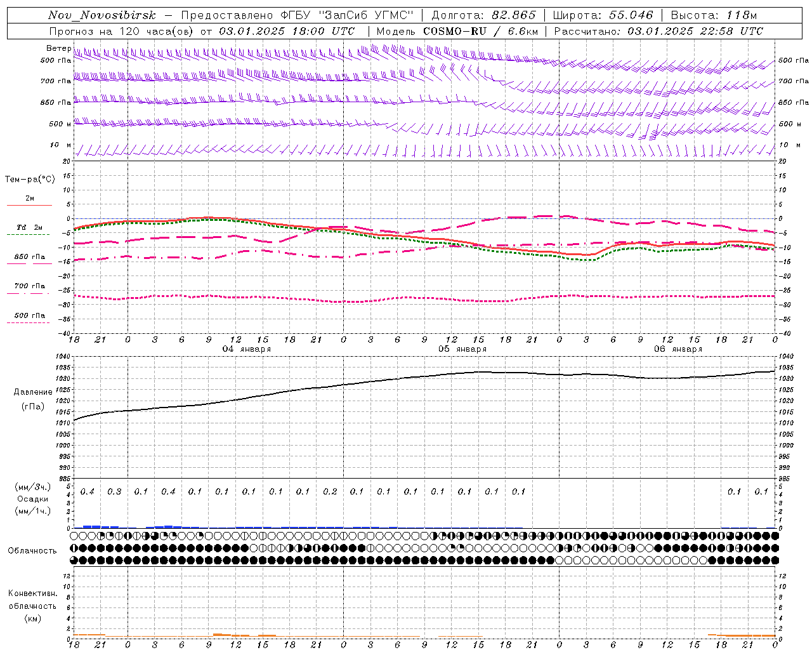The image size is (812, 650).
Task: Click the Ветер wind panel label
Action: (x=59, y=48)
